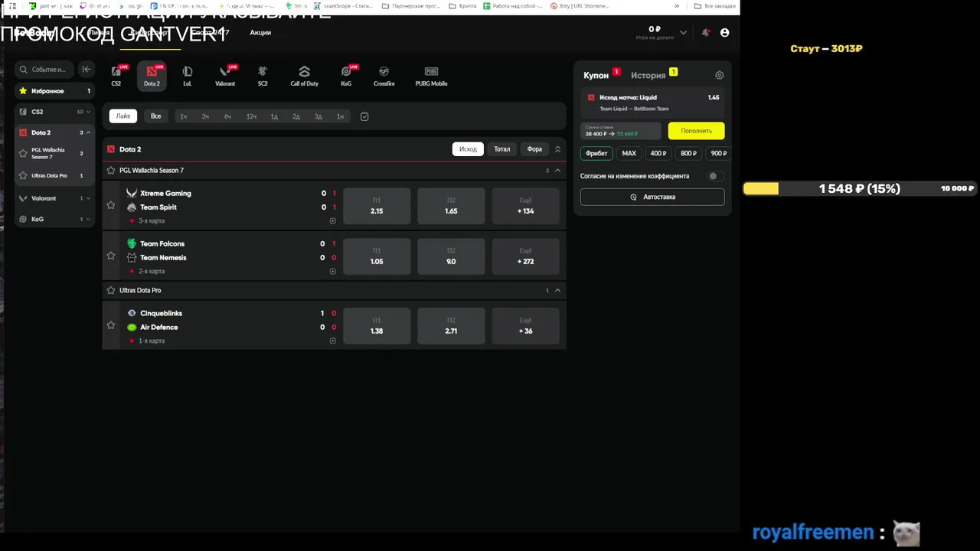Select the Исход market tab
980x551 pixels.
tap(468, 149)
